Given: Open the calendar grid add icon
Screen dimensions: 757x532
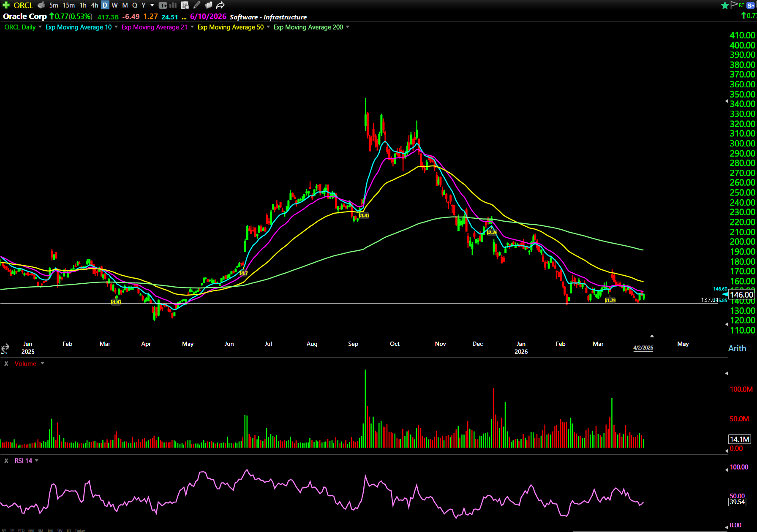Looking at the screenshot, I should 185,5.
